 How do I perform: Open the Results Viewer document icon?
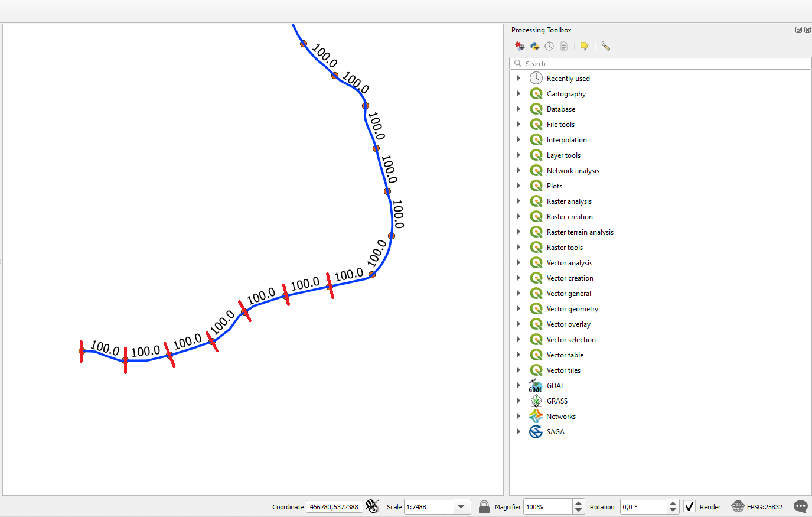click(x=564, y=46)
